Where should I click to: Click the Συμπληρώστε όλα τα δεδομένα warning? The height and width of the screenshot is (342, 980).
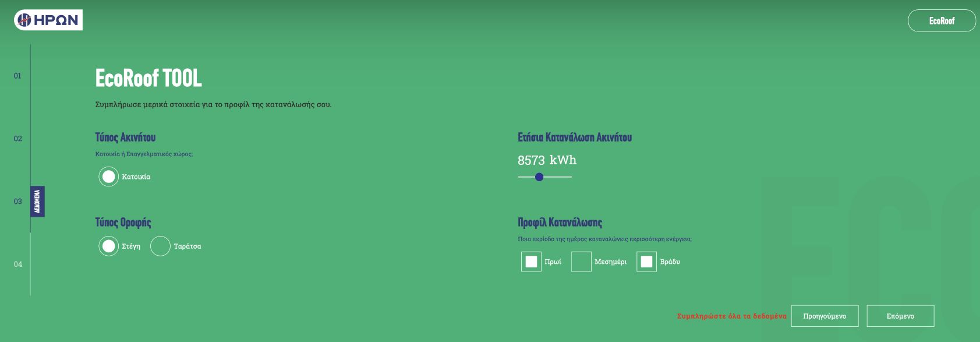tap(731, 316)
